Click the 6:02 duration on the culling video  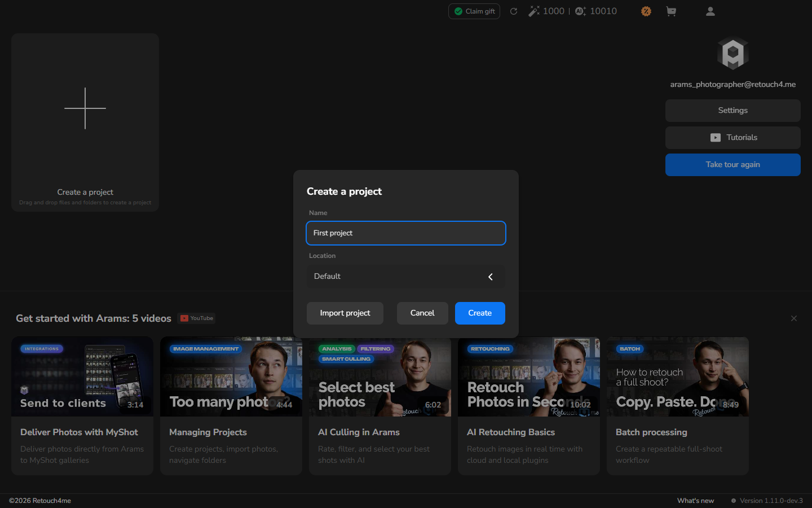tap(433, 405)
